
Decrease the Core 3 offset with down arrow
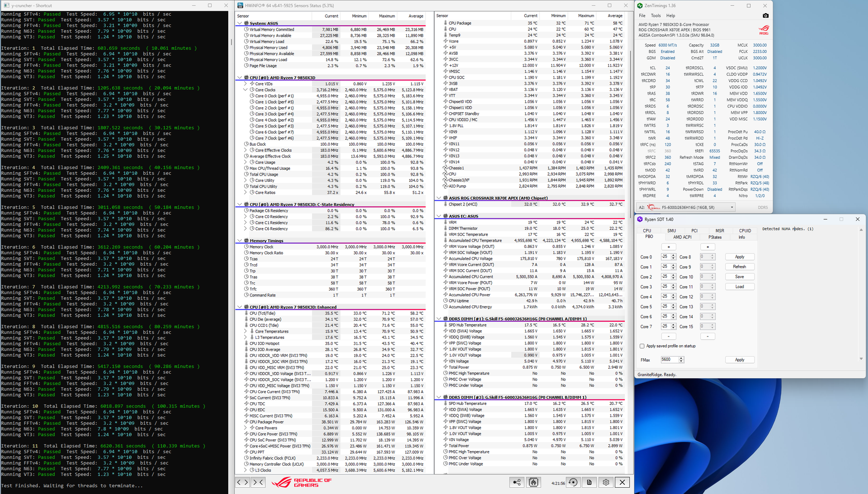(x=674, y=288)
